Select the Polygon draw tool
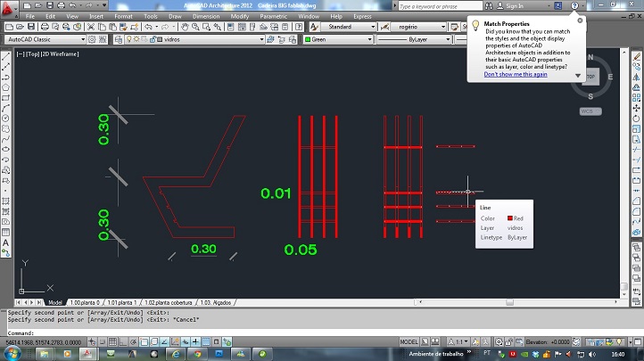This screenshot has width=644, height=361. pyautogui.click(x=5, y=87)
